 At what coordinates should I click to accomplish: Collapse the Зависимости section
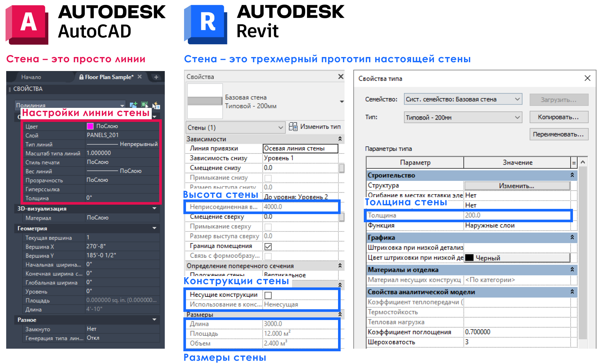[x=340, y=139]
